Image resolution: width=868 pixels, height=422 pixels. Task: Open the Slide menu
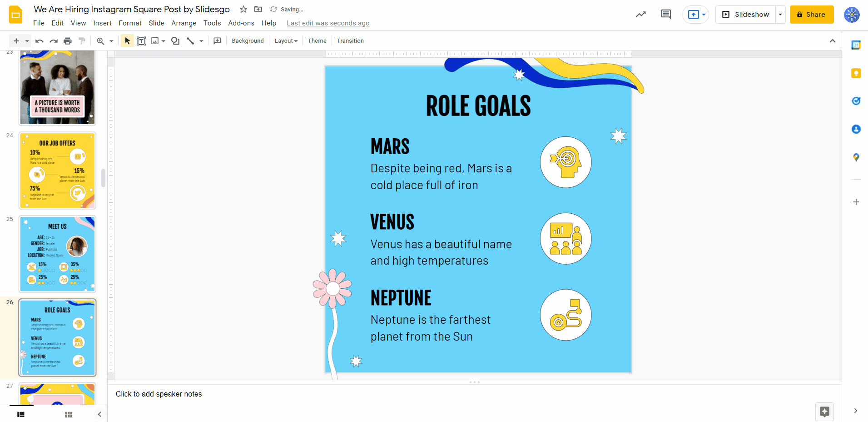coord(156,23)
